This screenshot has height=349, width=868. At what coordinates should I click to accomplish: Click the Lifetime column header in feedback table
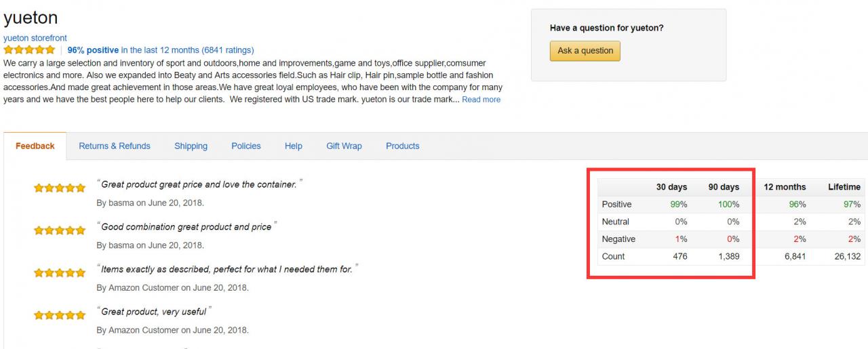point(844,187)
